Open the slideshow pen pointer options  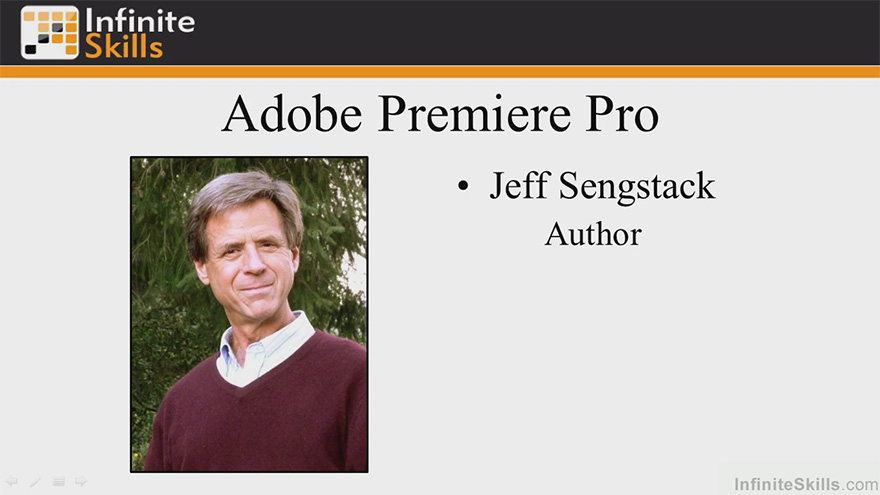35,481
